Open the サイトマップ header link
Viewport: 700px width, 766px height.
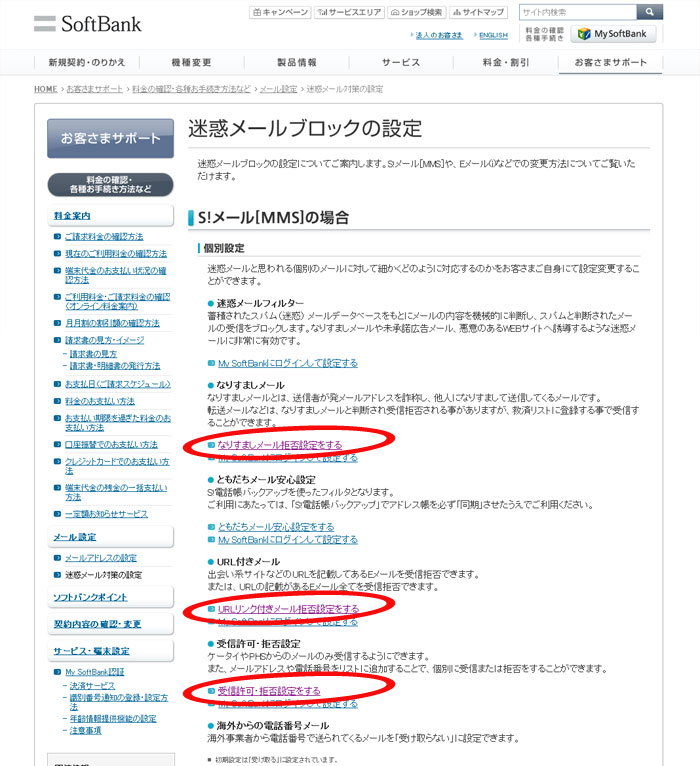point(479,12)
